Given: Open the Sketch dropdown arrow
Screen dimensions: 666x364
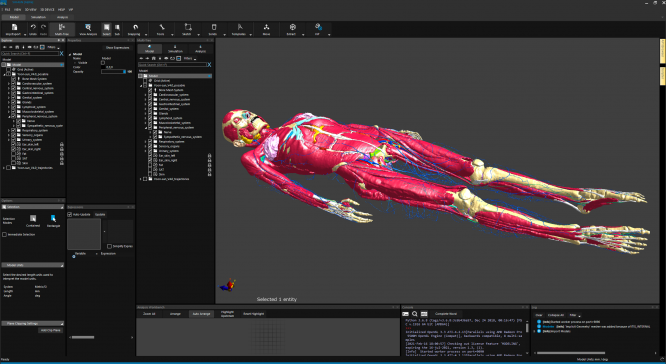Looking at the screenshot, I should [x=198, y=34].
